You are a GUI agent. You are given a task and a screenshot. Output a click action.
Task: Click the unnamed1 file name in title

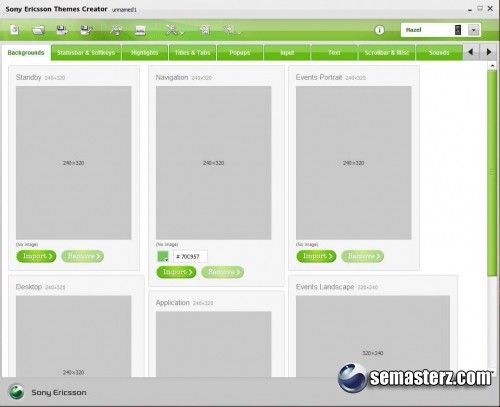tap(124, 10)
